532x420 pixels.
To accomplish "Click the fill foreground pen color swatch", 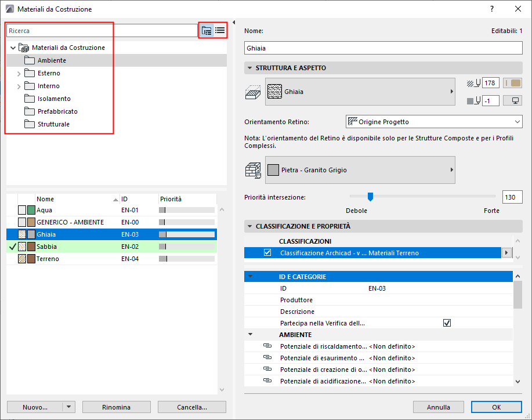I will 512,83.
